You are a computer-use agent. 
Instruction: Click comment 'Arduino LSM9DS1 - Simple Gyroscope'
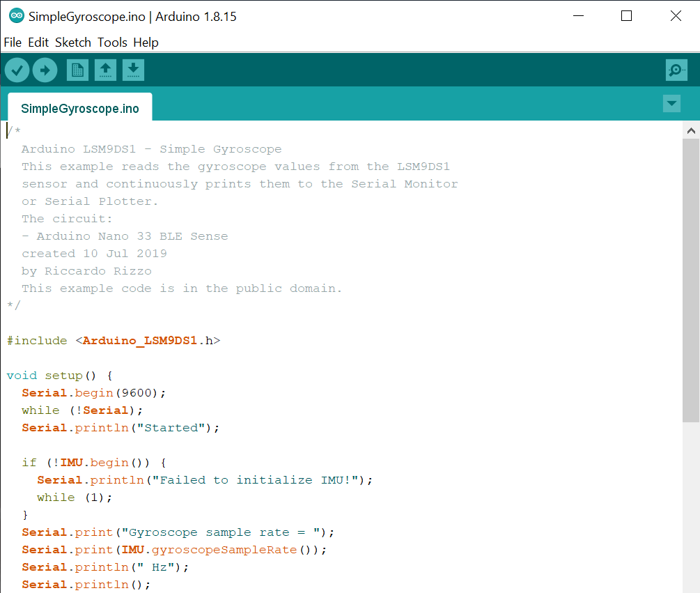coord(152,149)
